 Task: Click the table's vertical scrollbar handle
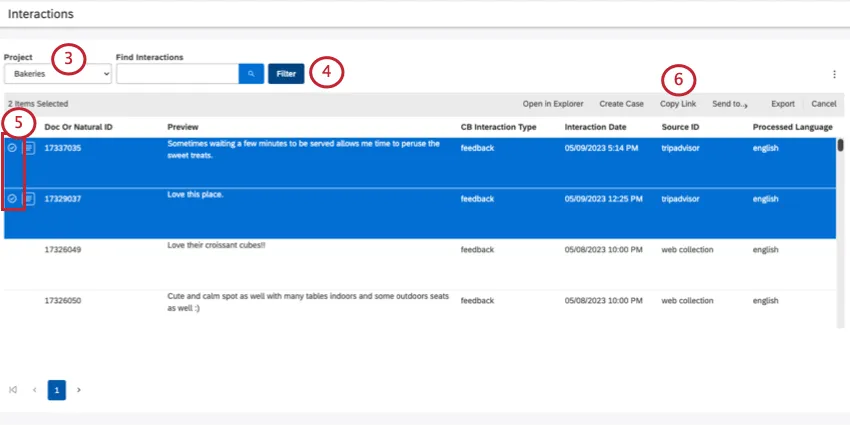[841, 145]
